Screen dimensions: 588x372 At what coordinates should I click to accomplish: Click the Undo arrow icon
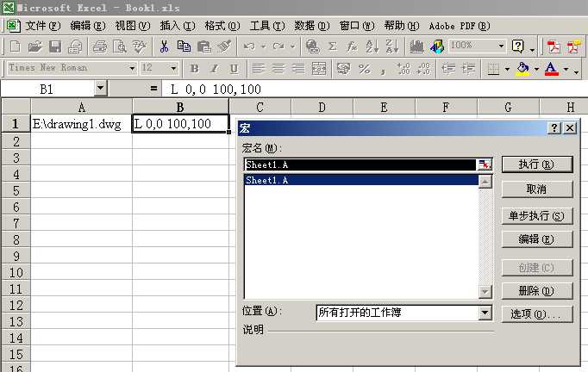[249, 46]
